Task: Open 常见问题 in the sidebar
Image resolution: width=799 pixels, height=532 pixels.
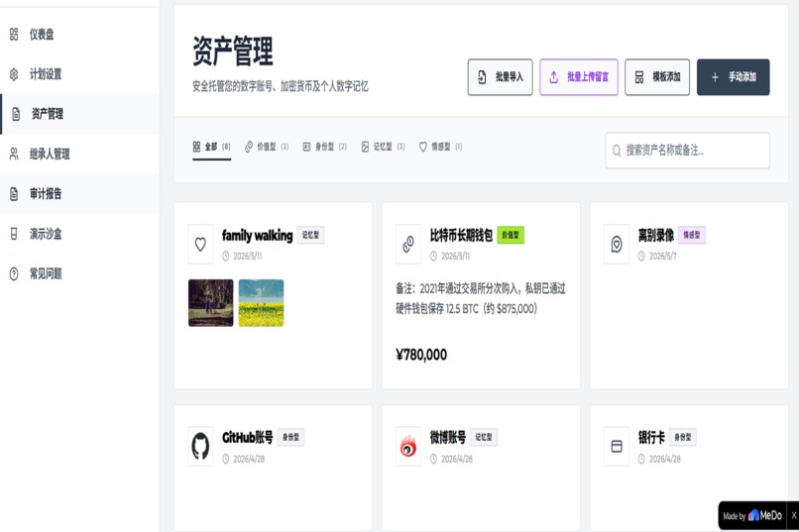Action: (79, 273)
